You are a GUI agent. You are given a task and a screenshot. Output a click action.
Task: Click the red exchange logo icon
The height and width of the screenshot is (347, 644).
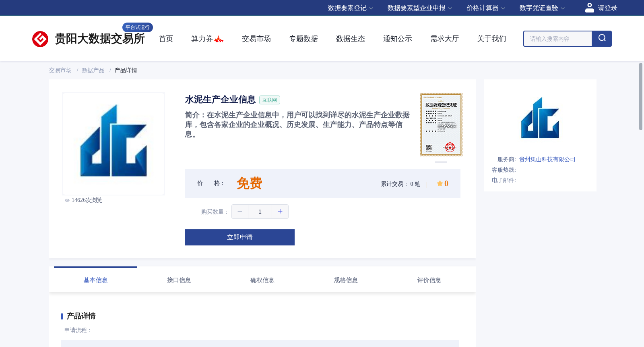pos(40,39)
